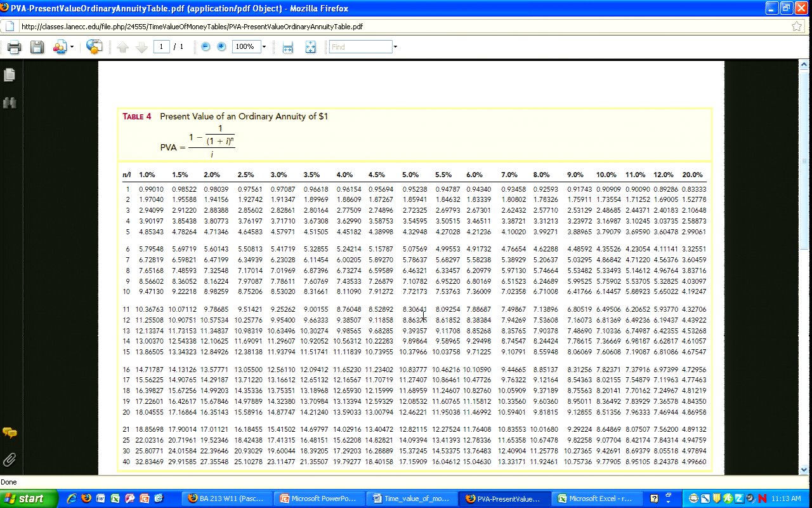Expand the 100% zoom level dropdown
The image size is (812, 508).
[264, 47]
